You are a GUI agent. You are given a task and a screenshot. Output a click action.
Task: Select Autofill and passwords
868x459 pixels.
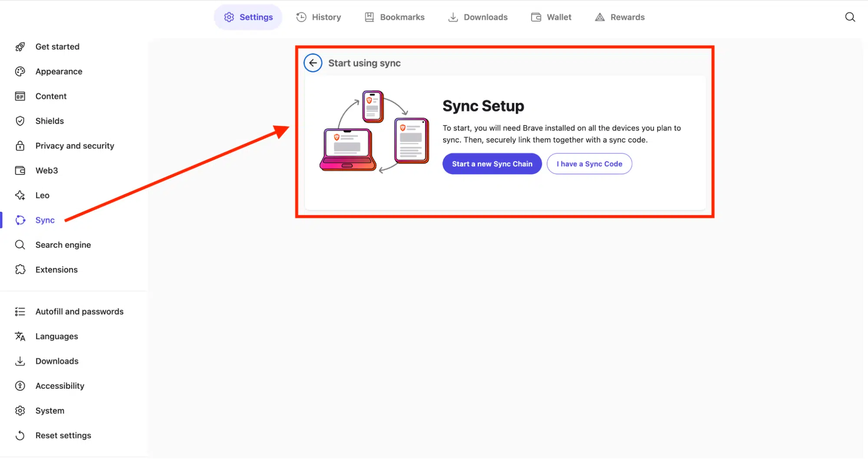pos(79,311)
